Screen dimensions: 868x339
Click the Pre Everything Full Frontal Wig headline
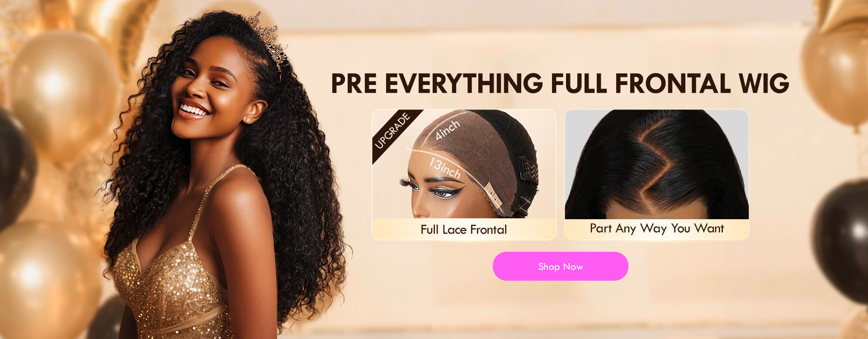560,84
